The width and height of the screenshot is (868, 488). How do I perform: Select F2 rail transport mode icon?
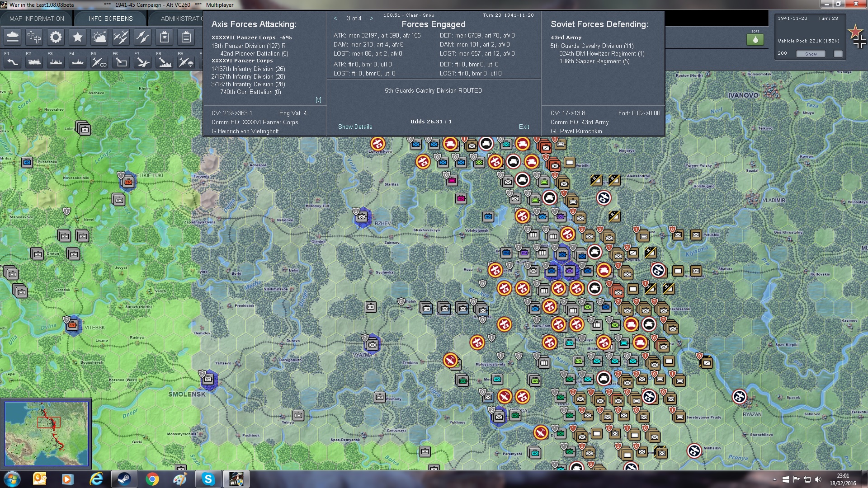tap(34, 62)
